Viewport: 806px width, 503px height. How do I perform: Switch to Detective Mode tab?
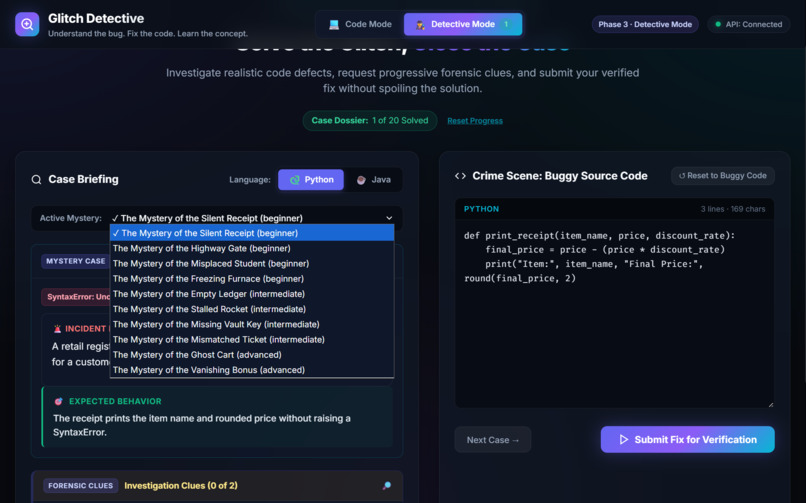(463, 24)
